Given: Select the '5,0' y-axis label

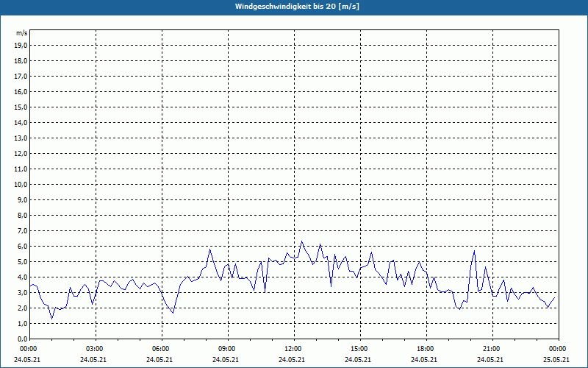Looking at the screenshot, I should coord(23,262).
